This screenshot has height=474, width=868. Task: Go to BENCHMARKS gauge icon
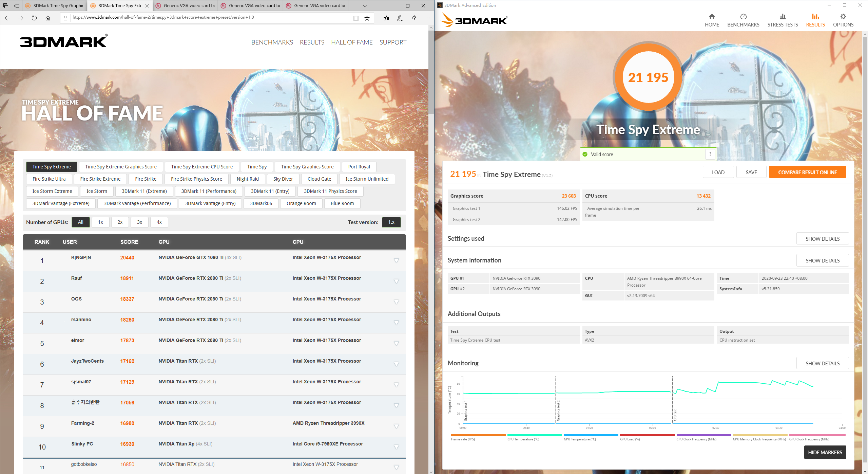click(743, 17)
